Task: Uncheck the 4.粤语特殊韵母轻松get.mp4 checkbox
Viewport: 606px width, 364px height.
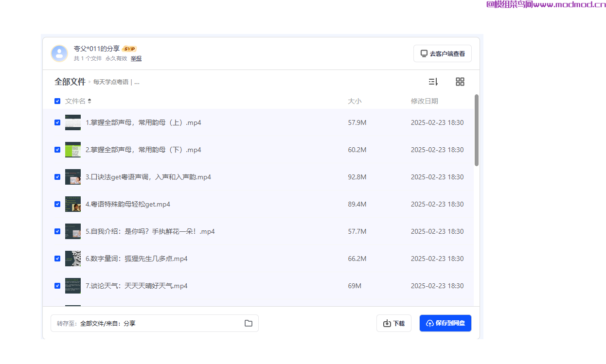Action: click(x=57, y=204)
